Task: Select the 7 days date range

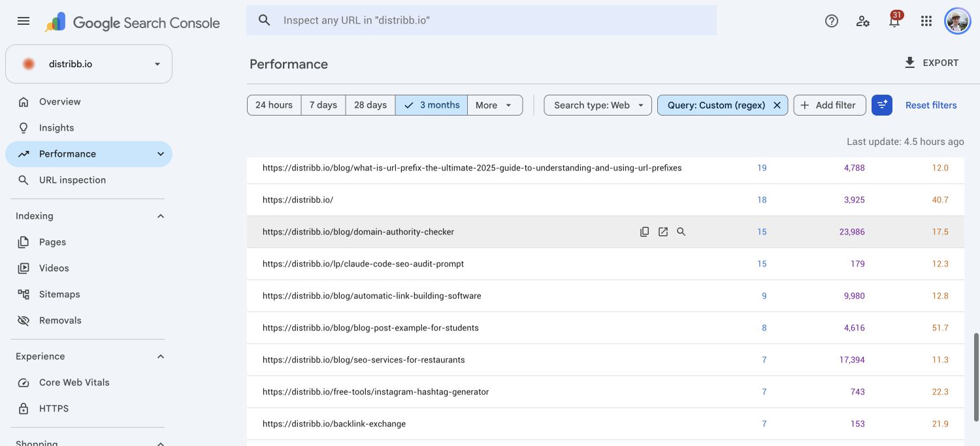Action: pyautogui.click(x=323, y=105)
